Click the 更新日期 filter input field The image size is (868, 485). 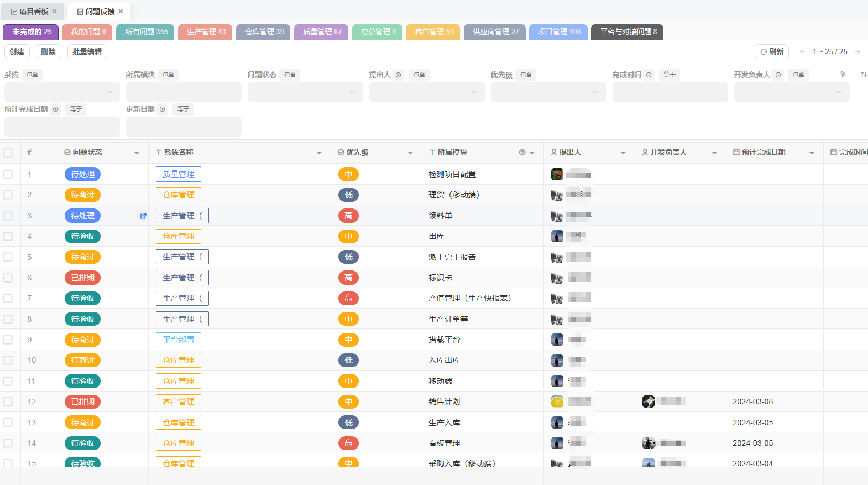pyautogui.click(x=184, y=127)
